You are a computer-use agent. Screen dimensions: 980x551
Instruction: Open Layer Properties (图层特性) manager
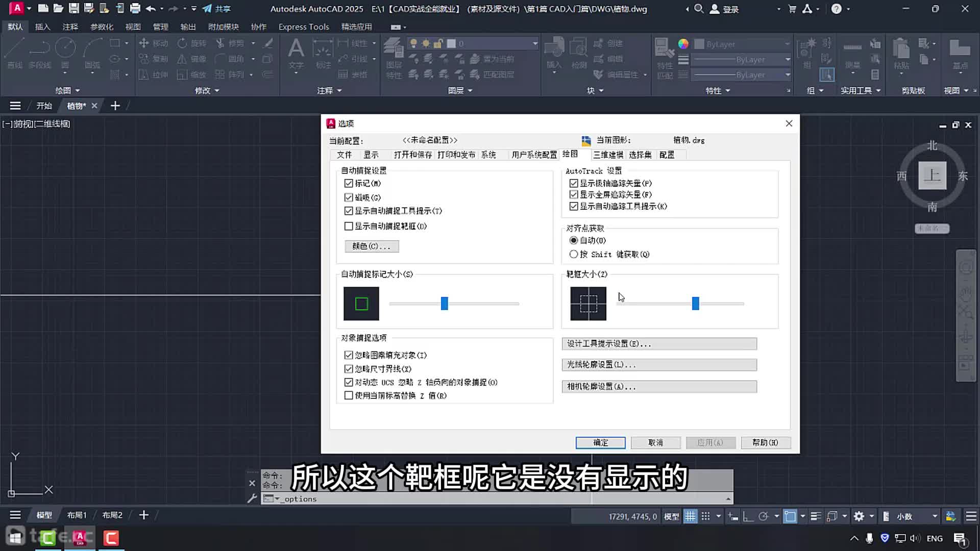394,58
